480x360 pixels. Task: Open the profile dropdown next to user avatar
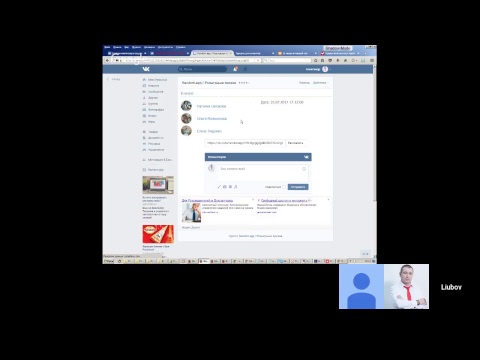(x=330, y=69)
